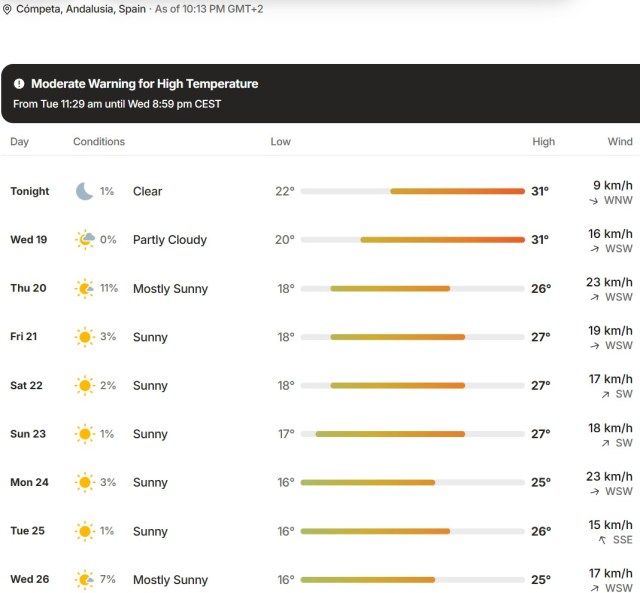Click the 31° high for Wed 19
640x593 pixels.
click(540, 240)
